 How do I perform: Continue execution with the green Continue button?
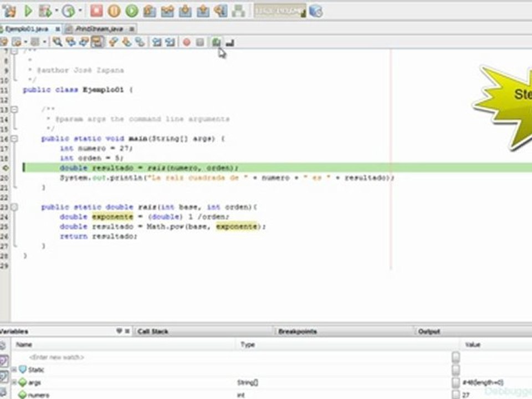coord(132,11)
